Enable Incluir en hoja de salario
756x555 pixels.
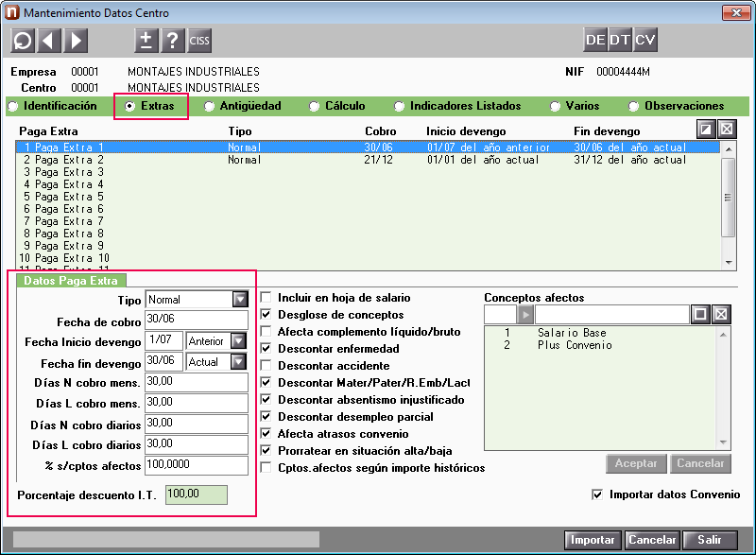pos(266,297)
